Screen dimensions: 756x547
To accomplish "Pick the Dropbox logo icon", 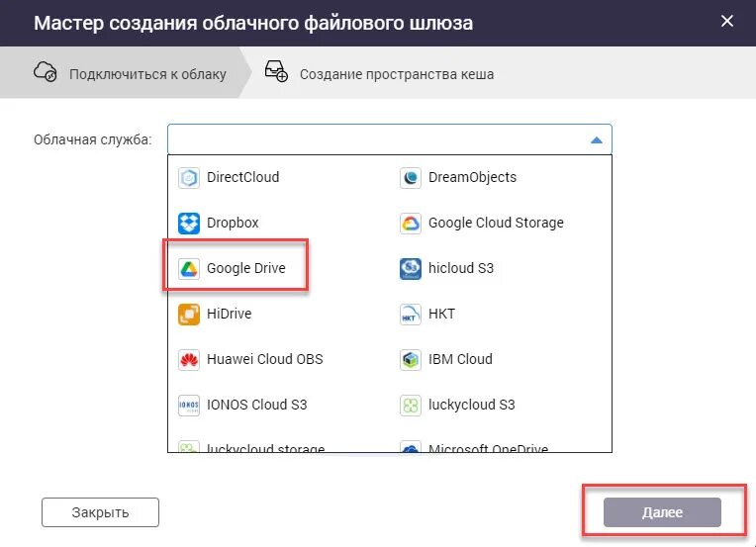I will coord(189,224).
